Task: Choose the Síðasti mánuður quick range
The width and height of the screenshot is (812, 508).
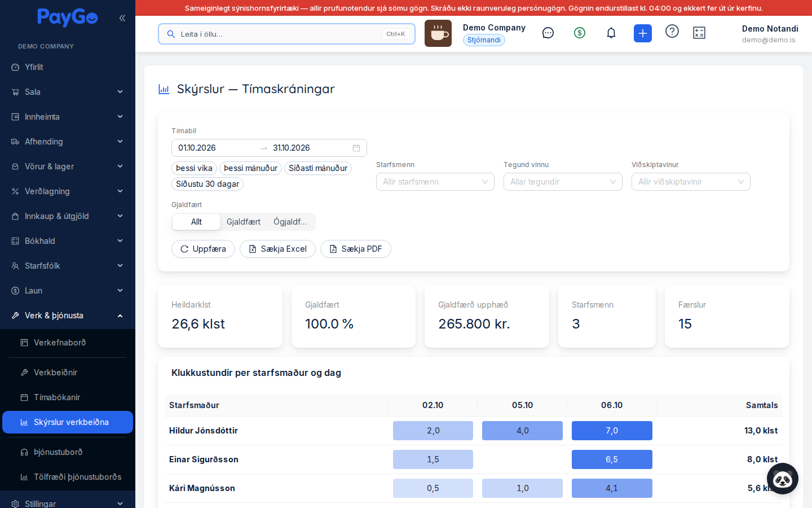Action: 318,168
